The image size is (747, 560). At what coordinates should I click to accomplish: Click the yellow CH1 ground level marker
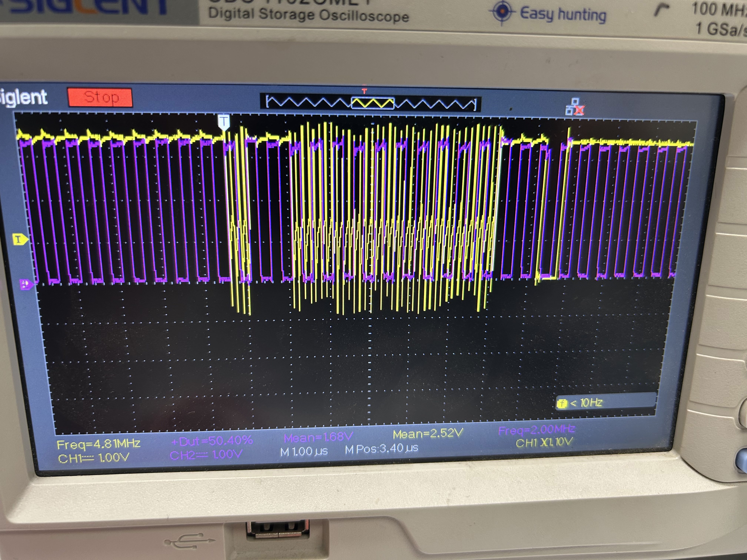pyautogui.click(x=20, y=240)
